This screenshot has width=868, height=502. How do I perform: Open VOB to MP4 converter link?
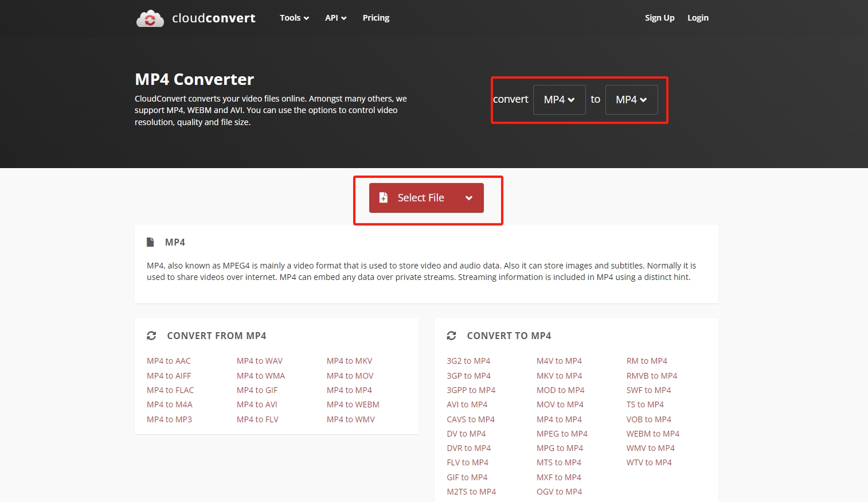pos(649,419)
